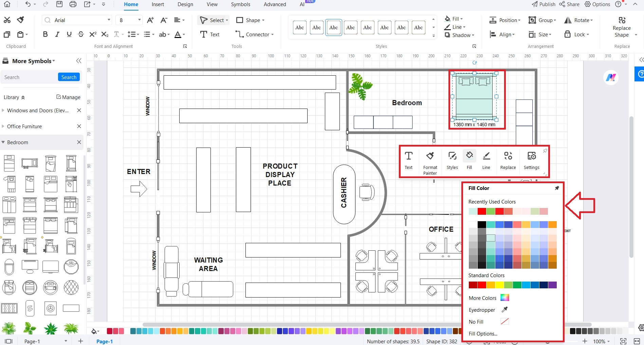Viewport: 644px width, 345px height.
Task: Pin the Fill Color panel
Action: 557,188
